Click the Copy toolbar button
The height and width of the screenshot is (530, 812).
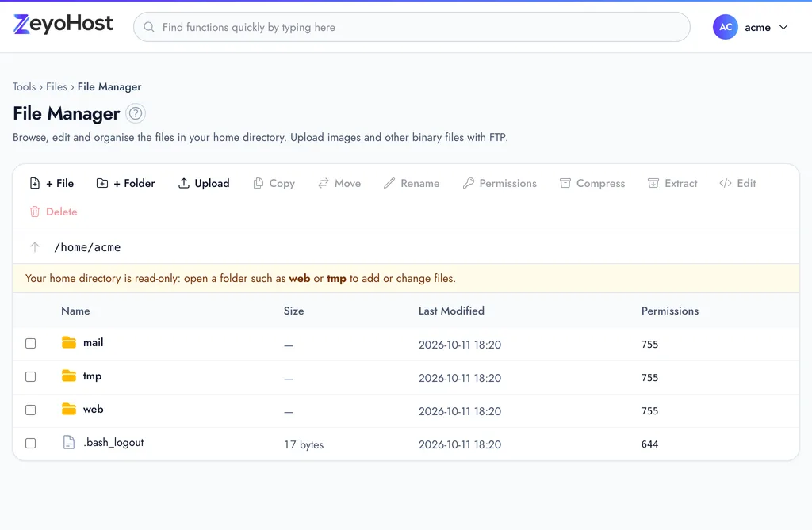(x=274, y=183)
